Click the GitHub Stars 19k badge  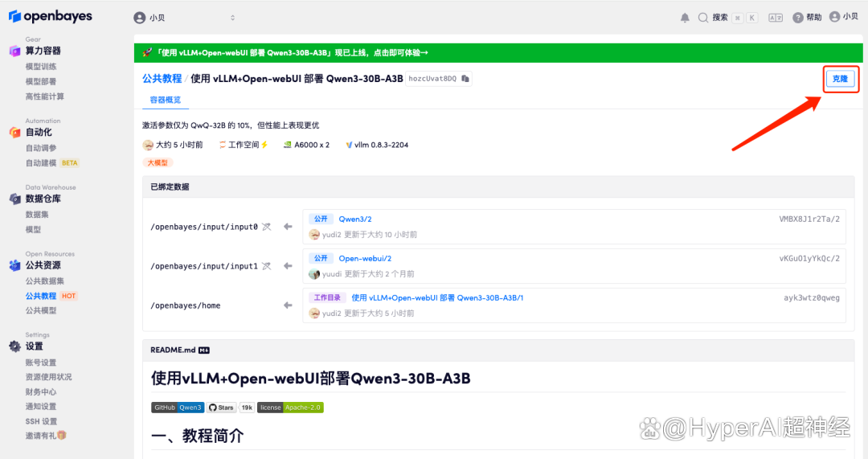click(231, 408)
